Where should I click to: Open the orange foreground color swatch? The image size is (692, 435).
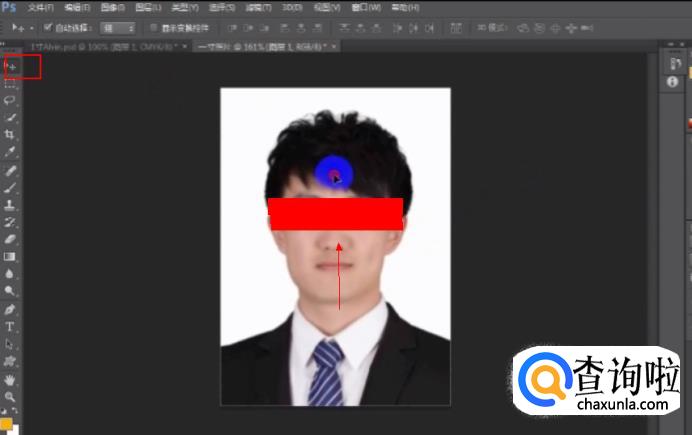click(x=6, y=424)
